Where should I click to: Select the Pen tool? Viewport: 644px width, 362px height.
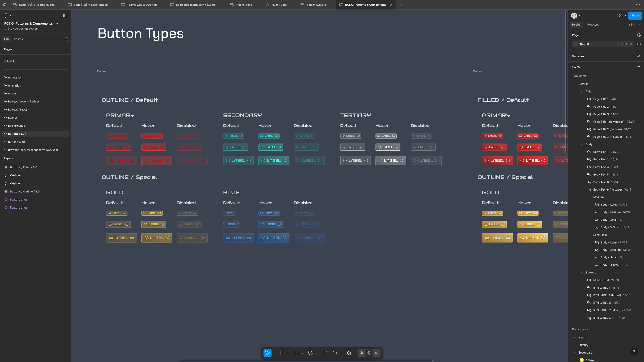[310, 353]
